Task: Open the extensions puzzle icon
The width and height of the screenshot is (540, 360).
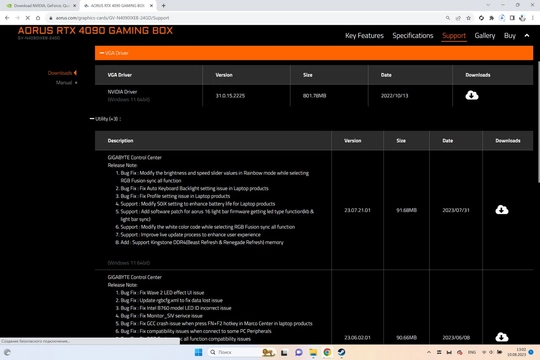Action: click(491, 18)
